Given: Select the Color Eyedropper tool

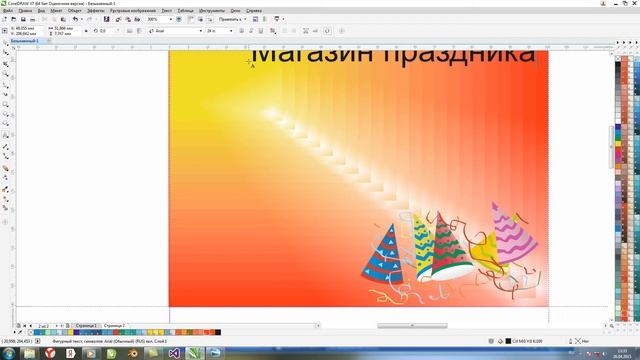Looking at the screenshot, I should tap(5, 189).
